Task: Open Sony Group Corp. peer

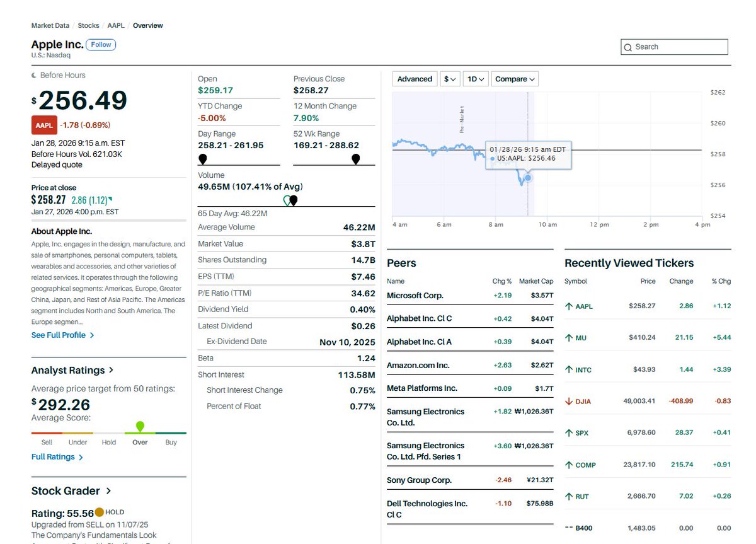Action: click(419, 480)
